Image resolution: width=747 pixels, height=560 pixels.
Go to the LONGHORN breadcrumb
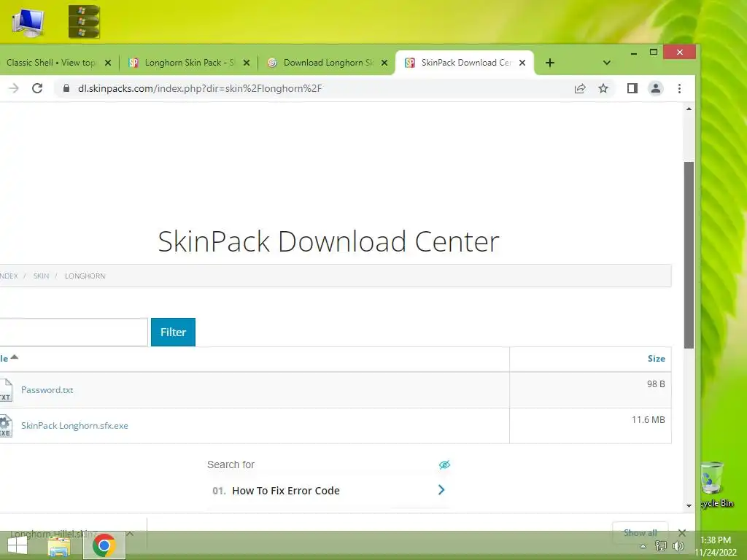point(85,276)
